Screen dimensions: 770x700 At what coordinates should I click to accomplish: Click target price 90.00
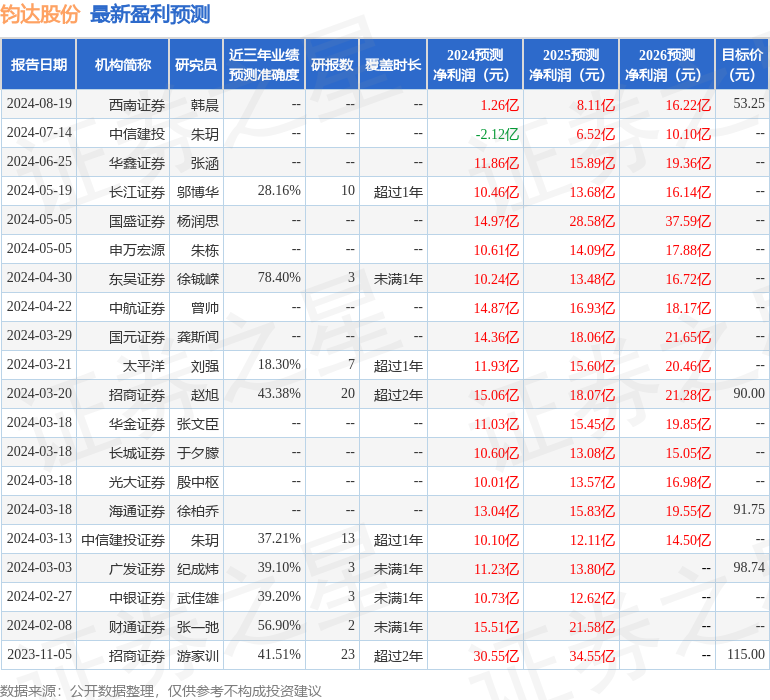tap(749, 393)
